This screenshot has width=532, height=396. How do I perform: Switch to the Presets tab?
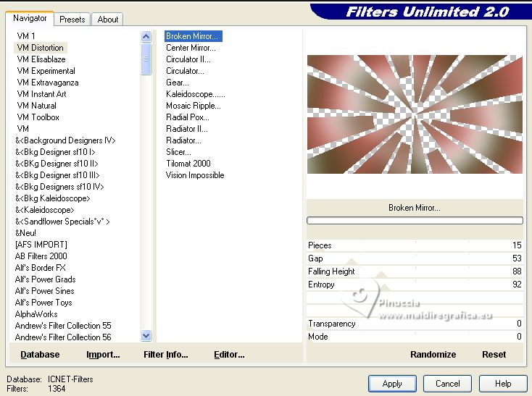tap(72, 20)
